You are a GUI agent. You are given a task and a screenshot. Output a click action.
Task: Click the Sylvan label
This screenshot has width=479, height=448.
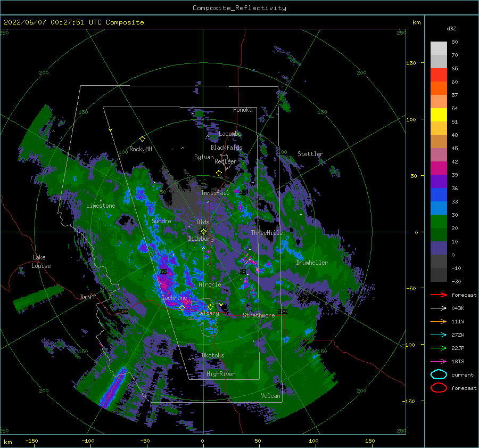click(x=204, y=157)
